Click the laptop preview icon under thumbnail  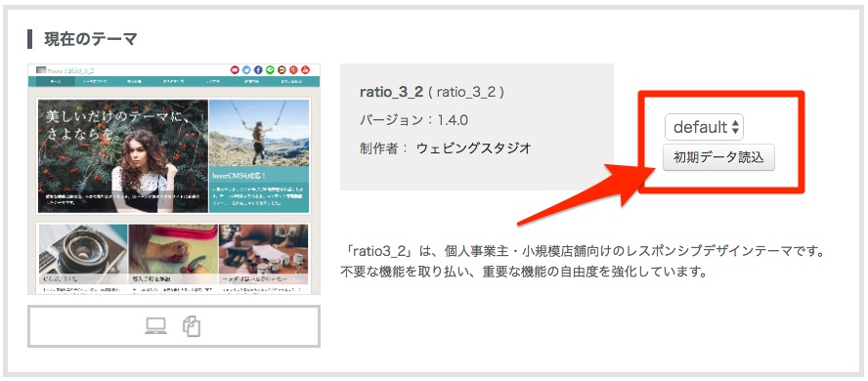156,326
